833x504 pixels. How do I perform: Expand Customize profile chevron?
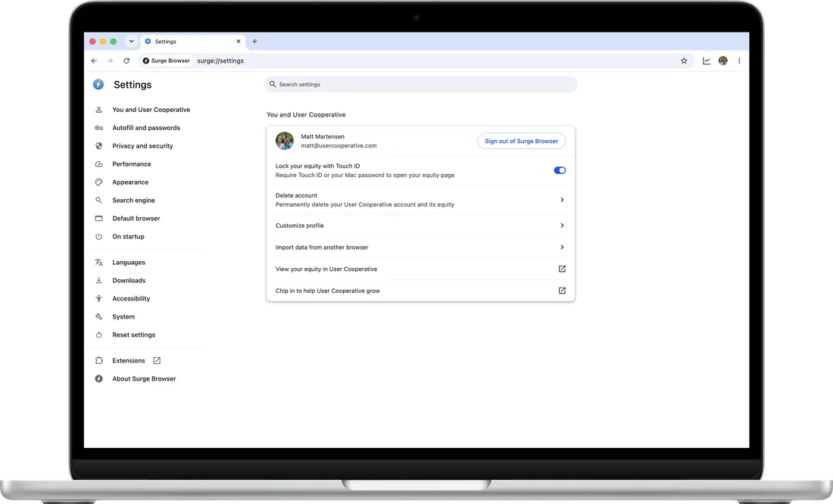(562, 226)
